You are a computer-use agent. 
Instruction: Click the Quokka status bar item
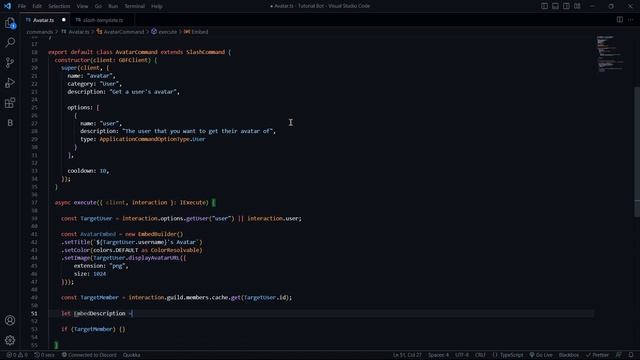(131, 355)
